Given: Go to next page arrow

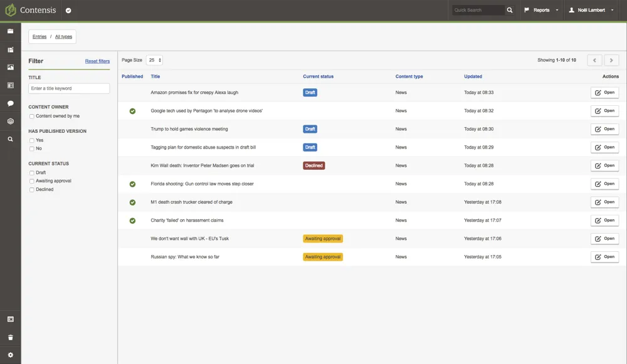Looking at the screenshot, I should (611, 60).
